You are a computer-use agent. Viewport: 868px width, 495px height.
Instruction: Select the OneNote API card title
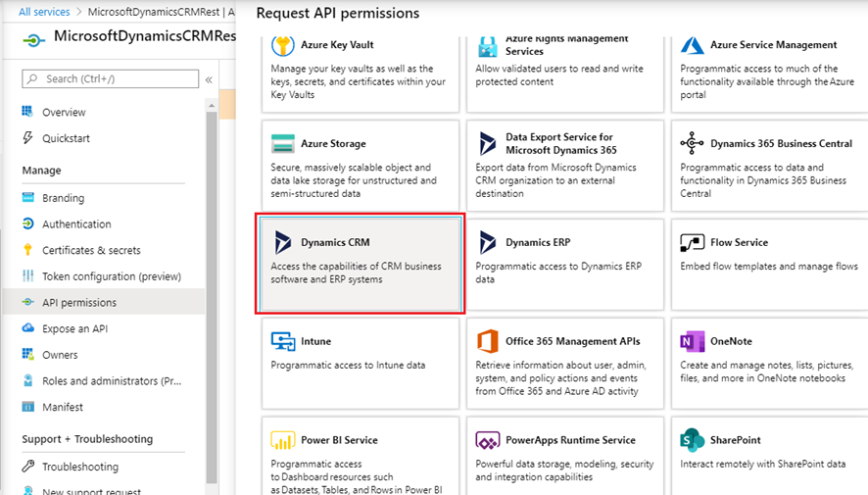[731, 341]
